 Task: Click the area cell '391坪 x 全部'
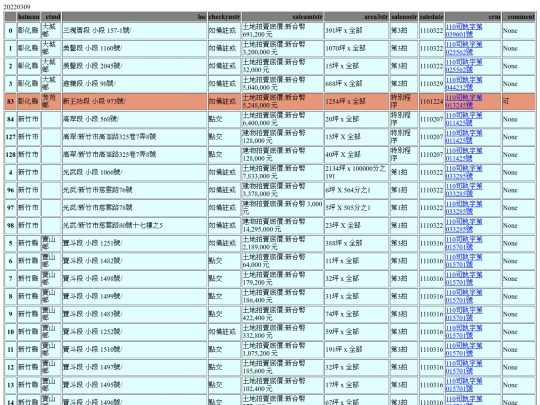coord(356,30)
